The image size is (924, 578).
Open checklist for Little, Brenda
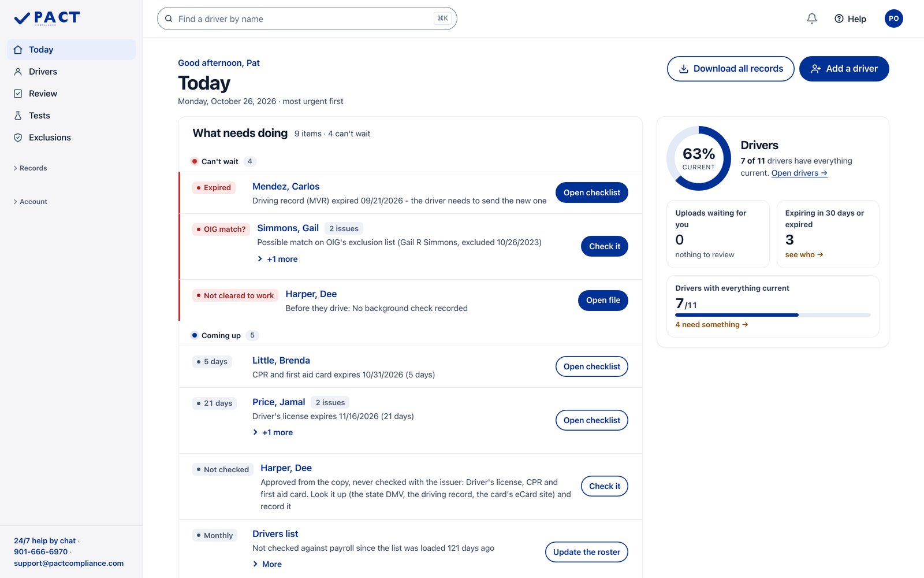pos(591,366)
